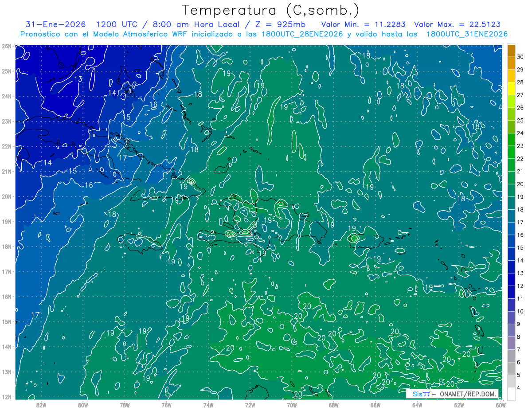Click the "13" contour label on the map

[x=78, y=79]
